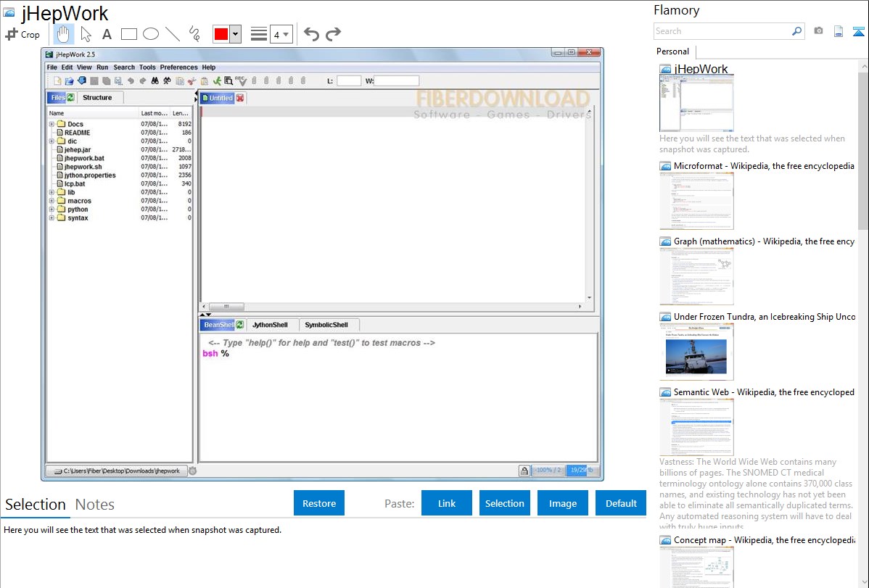Select the jhepwork.bat file row

tap(120, 158)
